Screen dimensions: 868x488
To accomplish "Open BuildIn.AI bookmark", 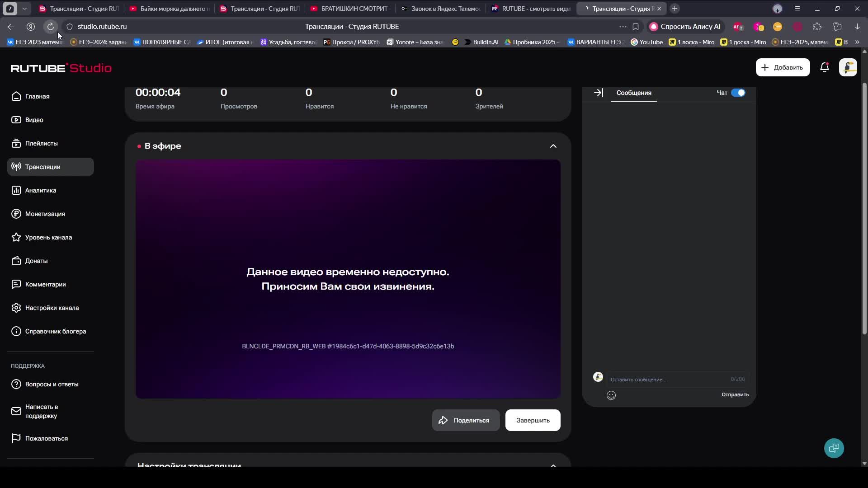I will tap(481, 42).
